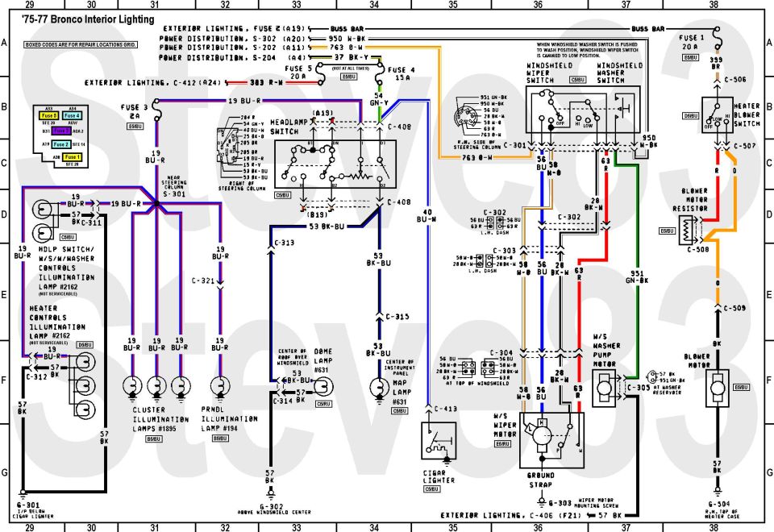Click the 'POWER DISTRIBUTION, S-204 (A4)' reference
The height and width of the screenshot is (532, 774).
pos(232,57)
